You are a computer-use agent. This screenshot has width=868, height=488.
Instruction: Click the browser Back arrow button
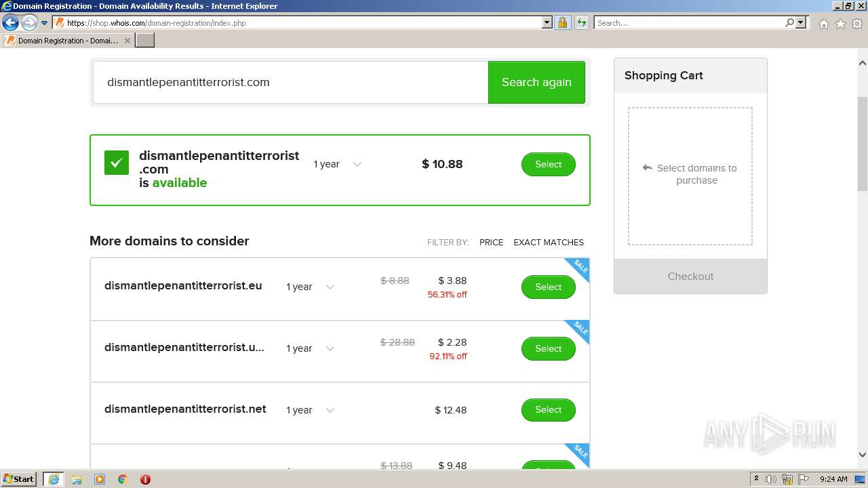(x=10, y=22)
